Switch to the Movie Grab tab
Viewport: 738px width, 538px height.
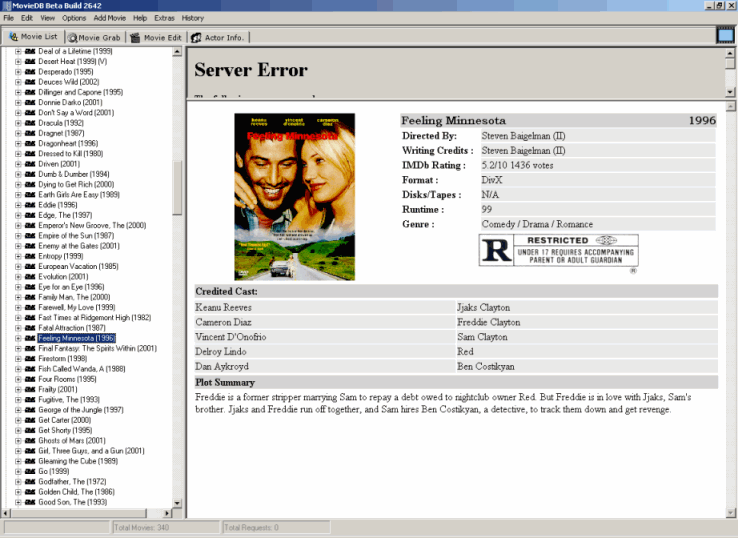tap(94, 38)
